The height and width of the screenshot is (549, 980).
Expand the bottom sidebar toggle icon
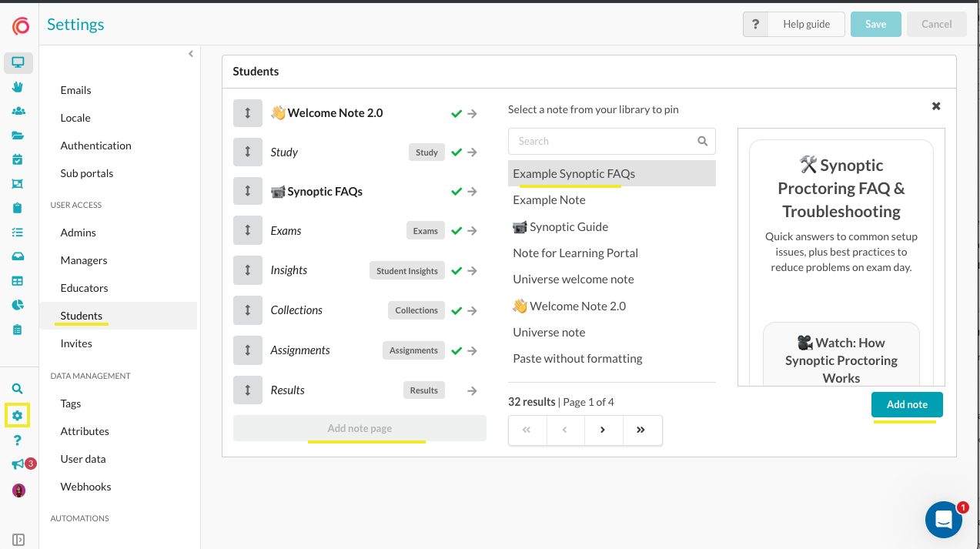click(x=18, y=540)
